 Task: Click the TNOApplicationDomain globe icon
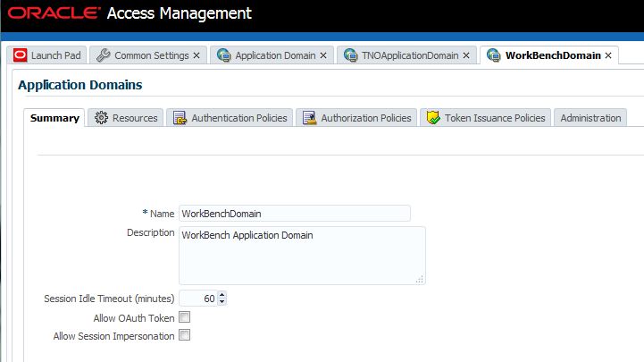(350, 55)
